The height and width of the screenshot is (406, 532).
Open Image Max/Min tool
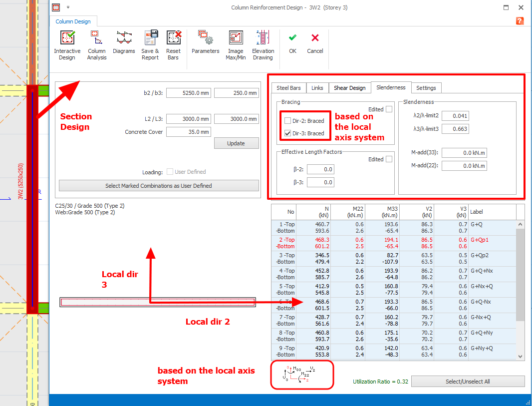coord(236,39)
